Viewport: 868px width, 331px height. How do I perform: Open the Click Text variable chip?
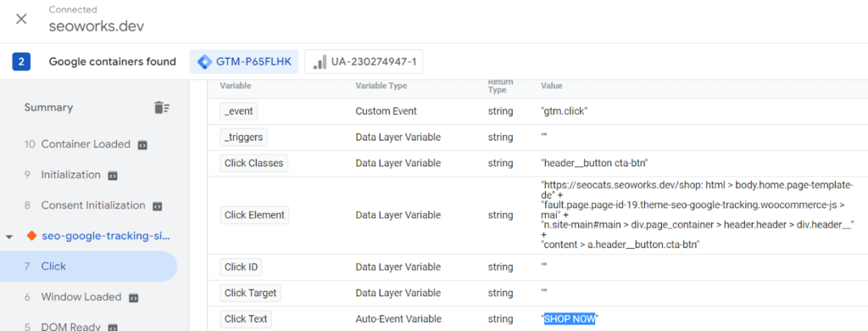pyautogui.click(x=246, y=319)
